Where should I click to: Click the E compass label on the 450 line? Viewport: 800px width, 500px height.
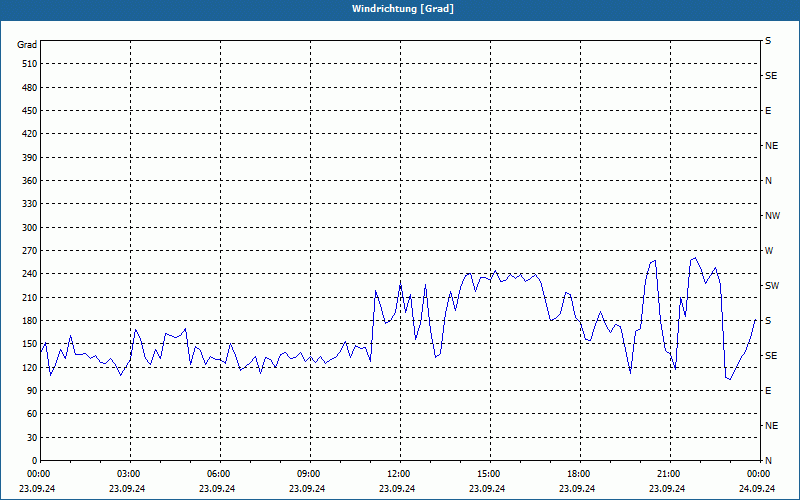[x=768, y=111]
